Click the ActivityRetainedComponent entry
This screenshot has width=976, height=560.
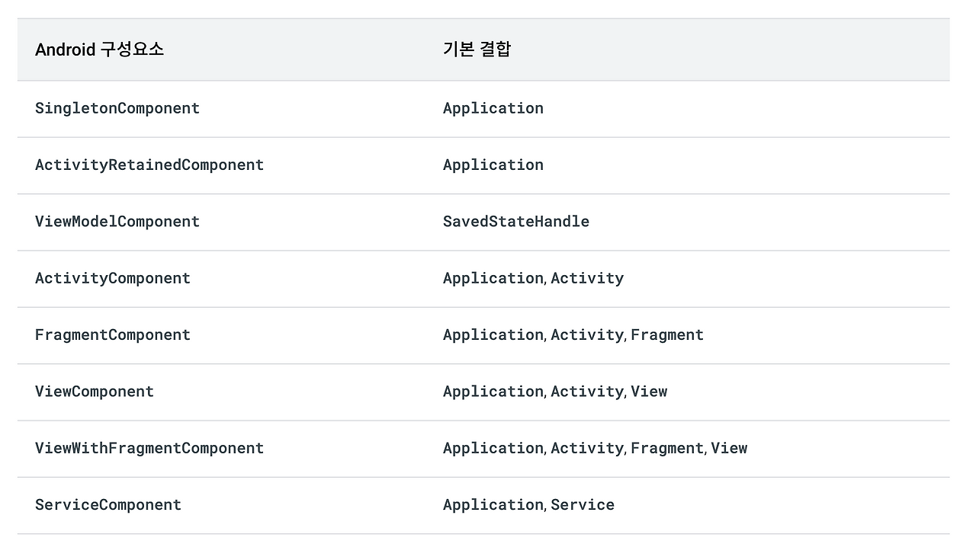[149, 165]
